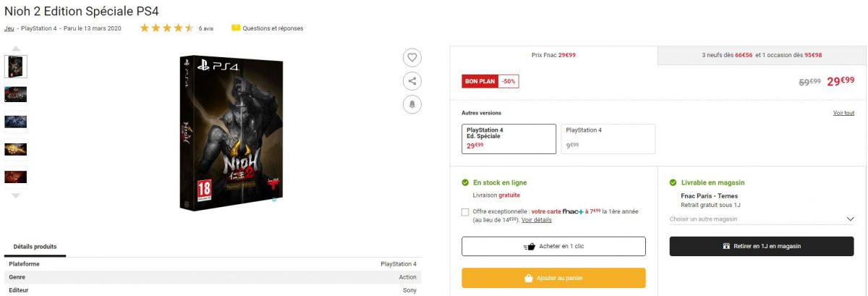The height and width of the screenshot is (296, 868).
Task: Add product to wishlist with heart icon
Action: pyautogui.click(x=412, y=58)
